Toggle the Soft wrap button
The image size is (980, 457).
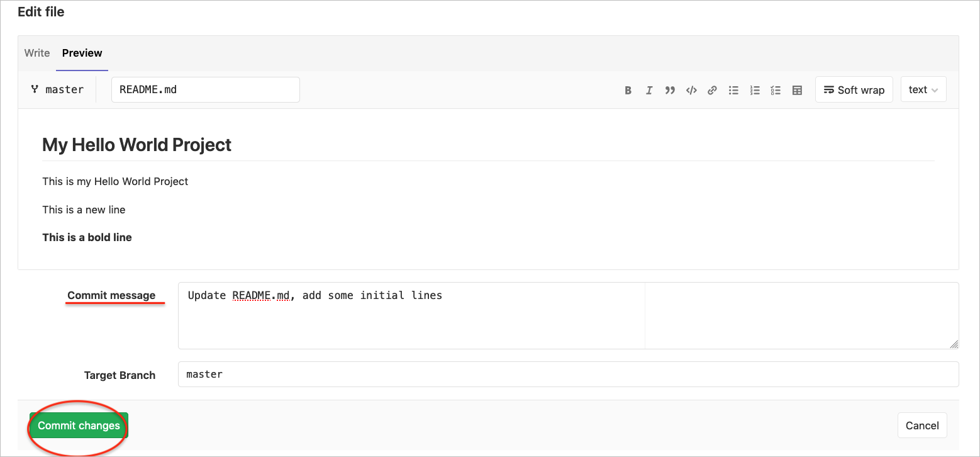[x=854, y=89]
